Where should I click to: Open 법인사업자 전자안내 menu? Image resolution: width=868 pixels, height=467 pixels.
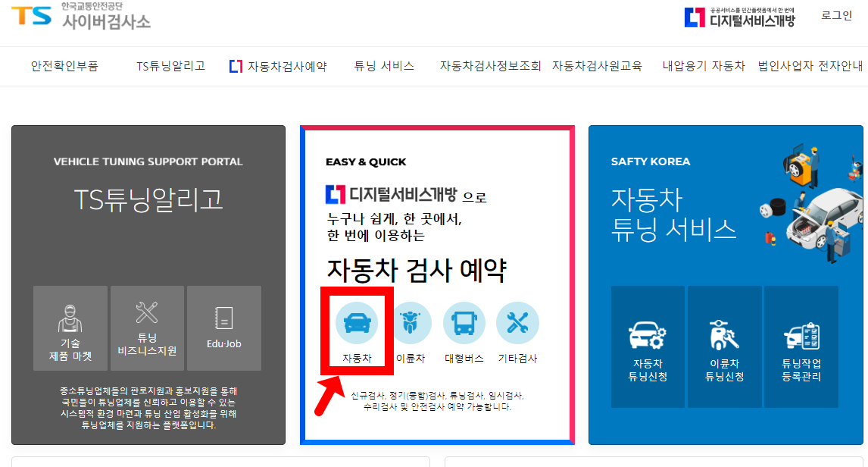pos(810,67)
